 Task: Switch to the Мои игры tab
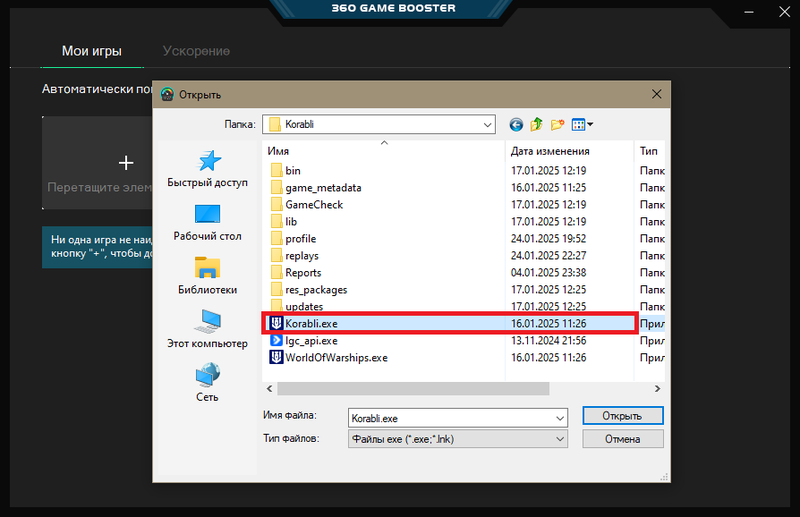pos(92,51)
